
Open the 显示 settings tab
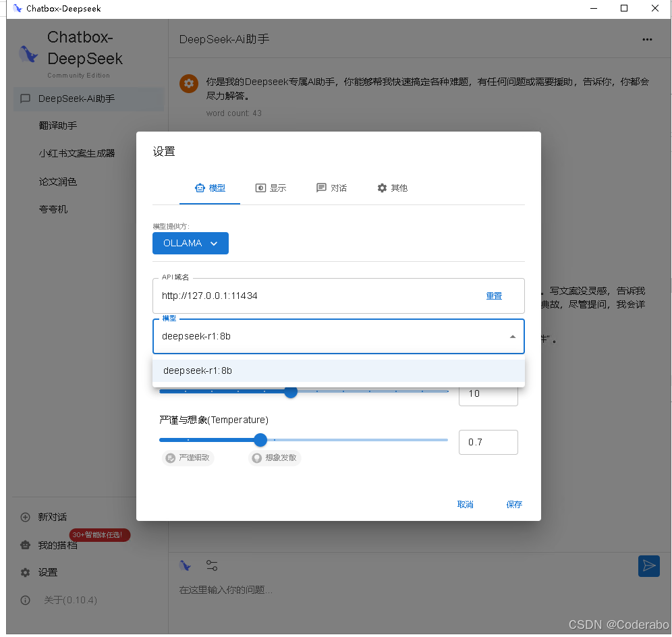point(271,188)
